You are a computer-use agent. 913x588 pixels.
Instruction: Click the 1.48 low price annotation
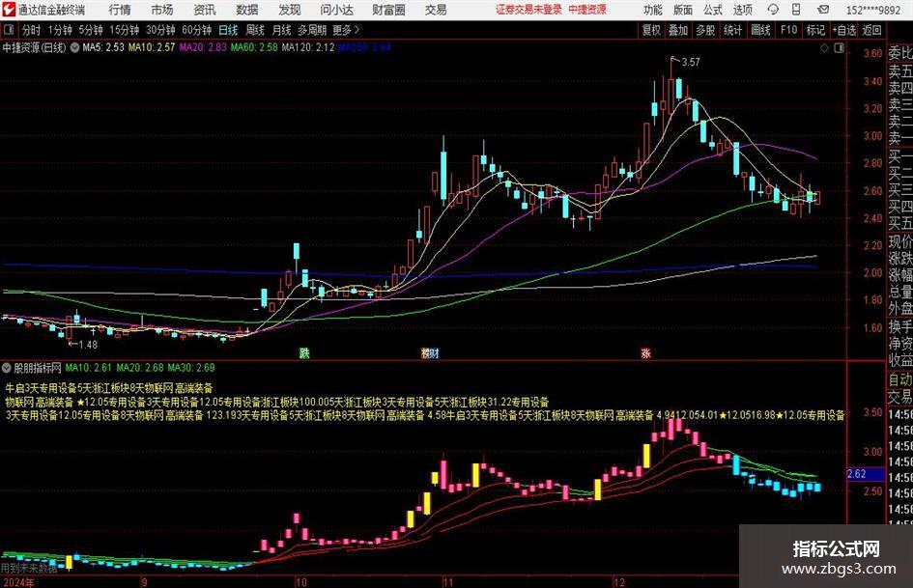(88, 345)
